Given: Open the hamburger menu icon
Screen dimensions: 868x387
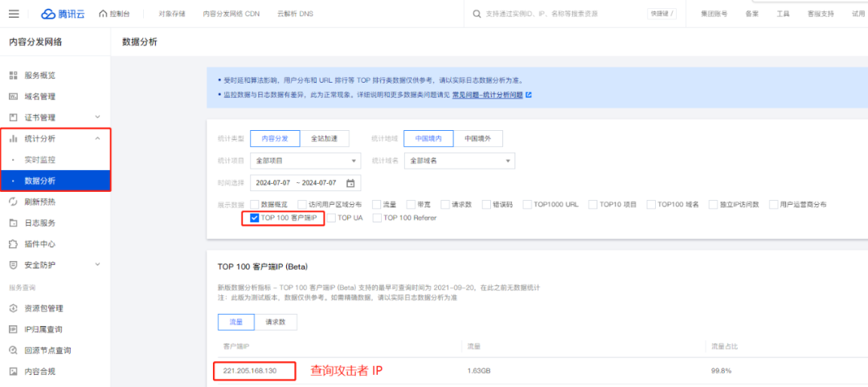Looking at the screenshot, I should pos(14,14).
